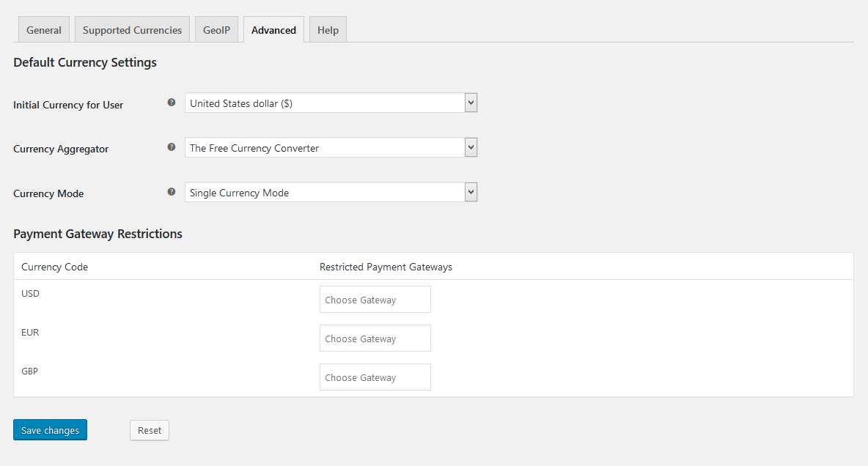Click Choose Gateway field for USD

point(375,300)
